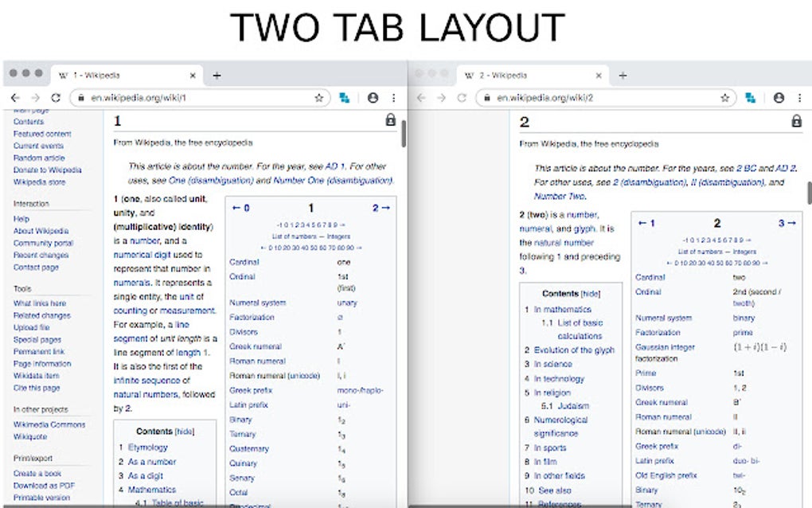The height and width of the screenshot is (508, 812).
Task: Click 'Download as PDF' in Print/export
Action: (x=44, y=486)
